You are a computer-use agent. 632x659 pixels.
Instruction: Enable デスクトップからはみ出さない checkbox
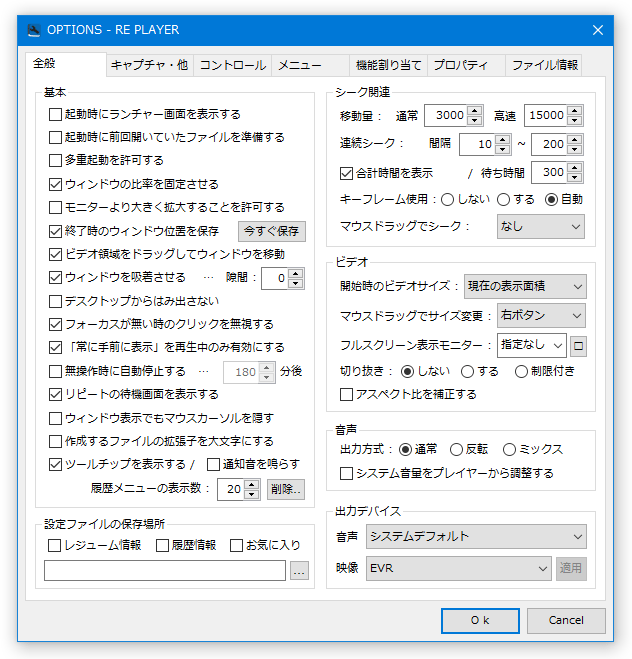point(55,301)
